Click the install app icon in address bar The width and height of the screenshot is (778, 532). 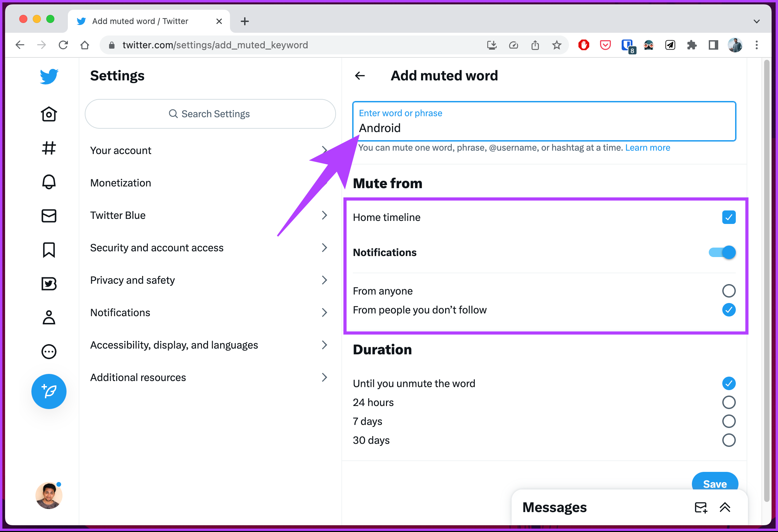492,45
